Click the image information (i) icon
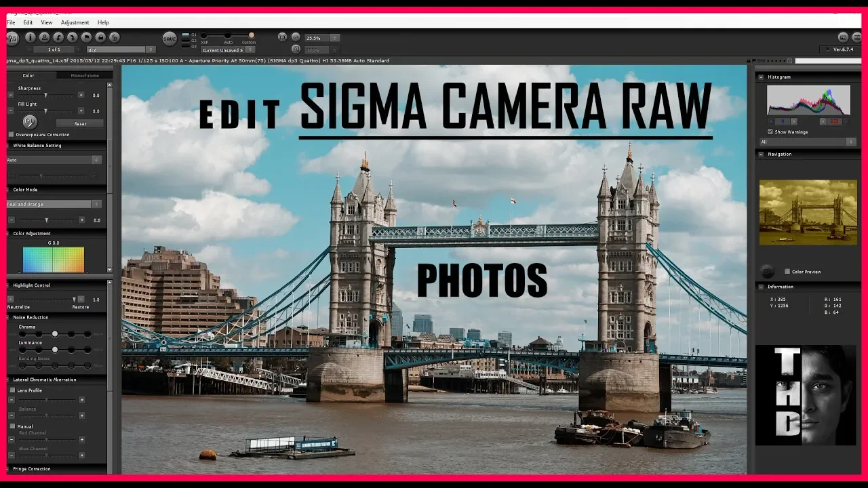Viewport: 868px width, 488px height. [x=31, y=38]
